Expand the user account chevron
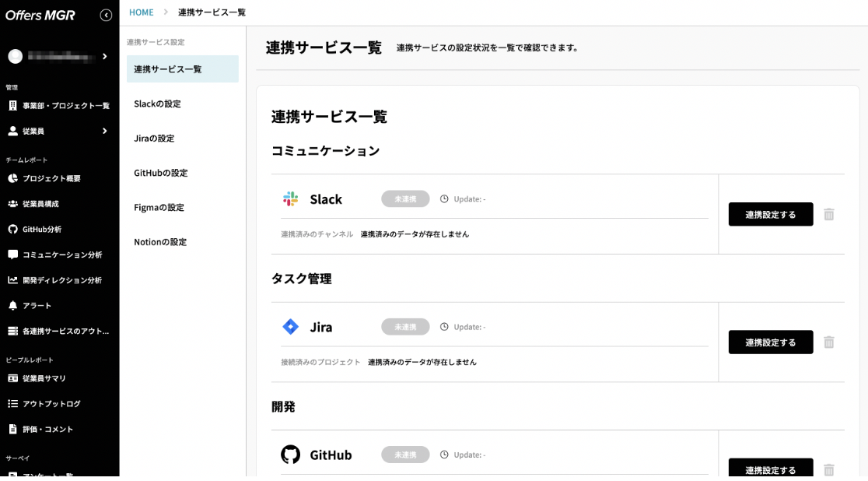868x481 pixels. (105, 56)
